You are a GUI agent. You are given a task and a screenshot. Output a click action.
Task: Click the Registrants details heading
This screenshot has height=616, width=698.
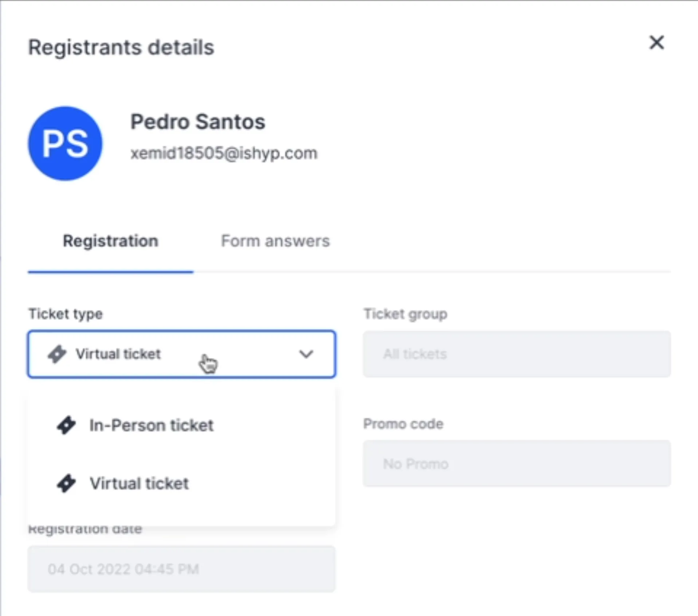click(121, 47)
